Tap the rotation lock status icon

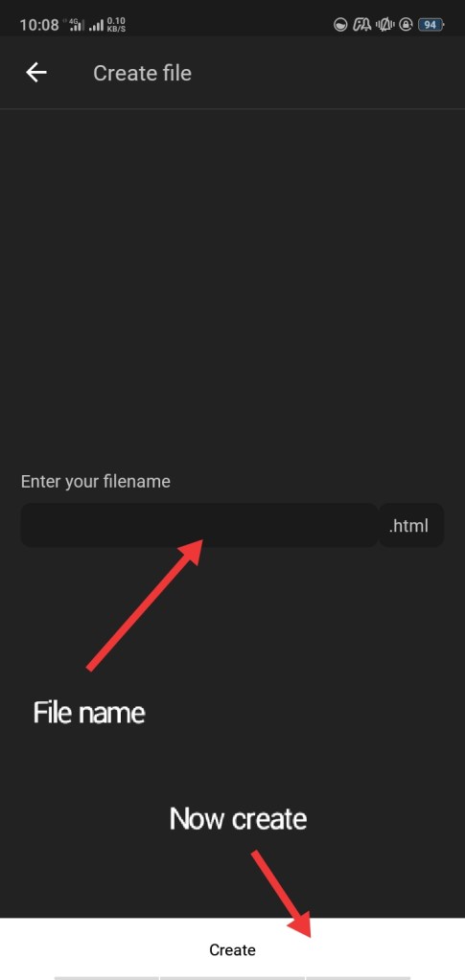(406, 25)
